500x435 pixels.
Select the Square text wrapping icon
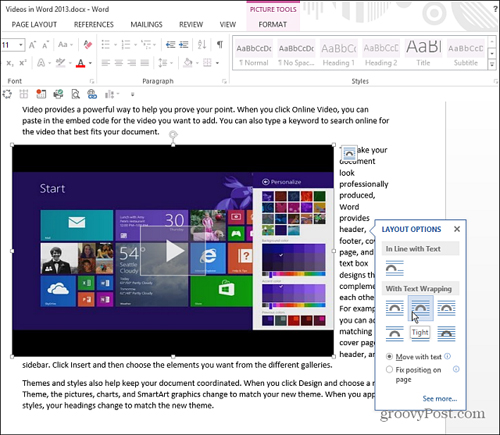pos(394,308)
